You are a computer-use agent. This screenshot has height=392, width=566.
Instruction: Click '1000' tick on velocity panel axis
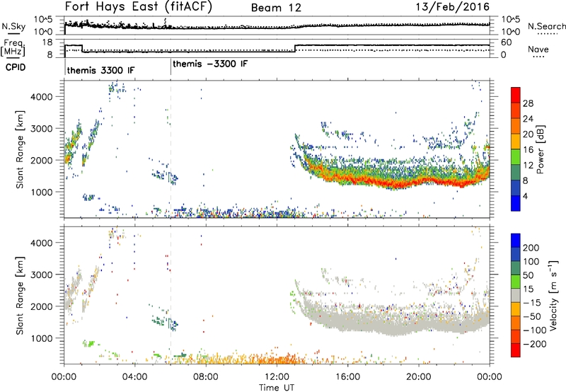click(41, 338)
